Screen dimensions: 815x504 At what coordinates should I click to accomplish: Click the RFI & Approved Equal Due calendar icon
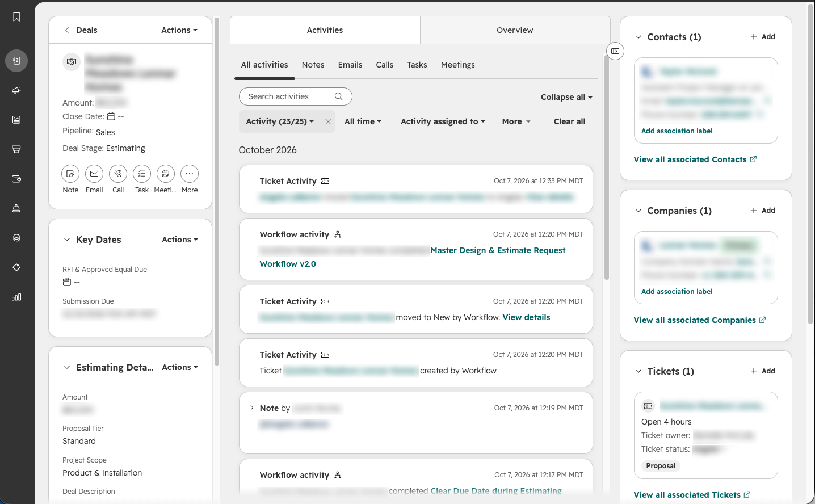[67, 282]
